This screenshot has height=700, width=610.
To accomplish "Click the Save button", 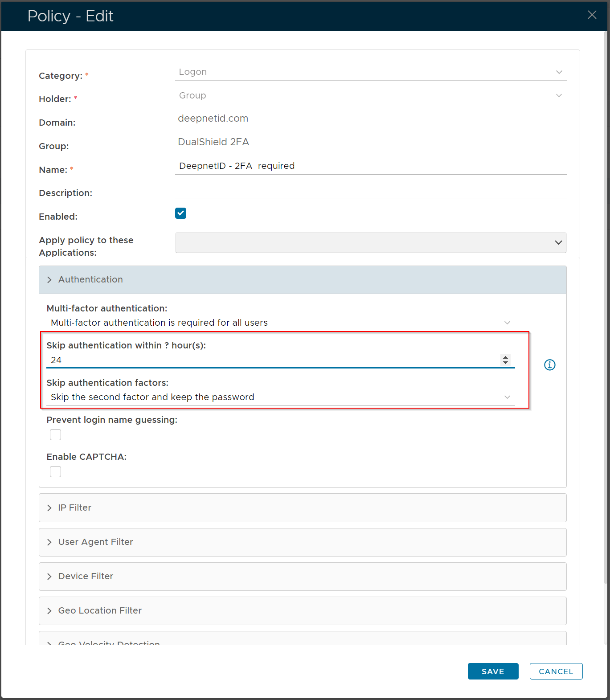I will [x=493, y=671].
